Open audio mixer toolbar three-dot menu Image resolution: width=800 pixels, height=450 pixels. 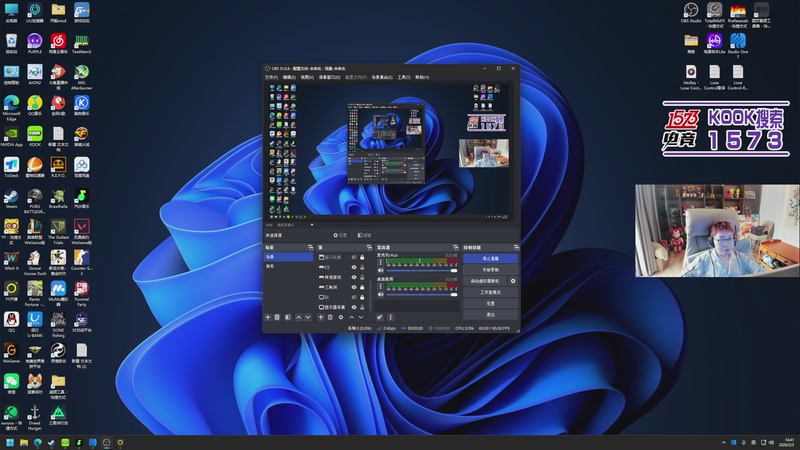(390, 317)
